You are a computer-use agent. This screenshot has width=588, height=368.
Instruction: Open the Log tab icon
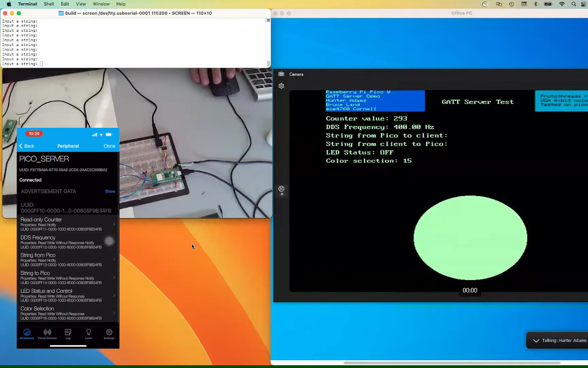[x=68, y=333]
